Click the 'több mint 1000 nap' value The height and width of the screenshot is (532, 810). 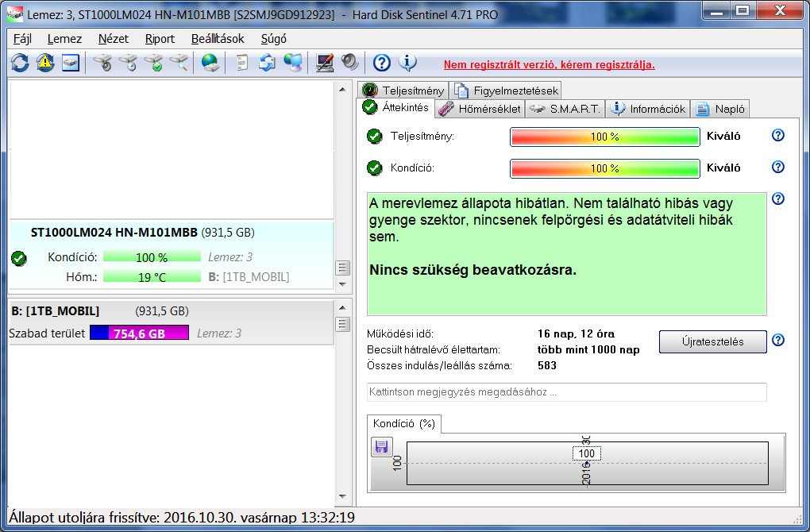pyautogui.click(x=588, y=349)
